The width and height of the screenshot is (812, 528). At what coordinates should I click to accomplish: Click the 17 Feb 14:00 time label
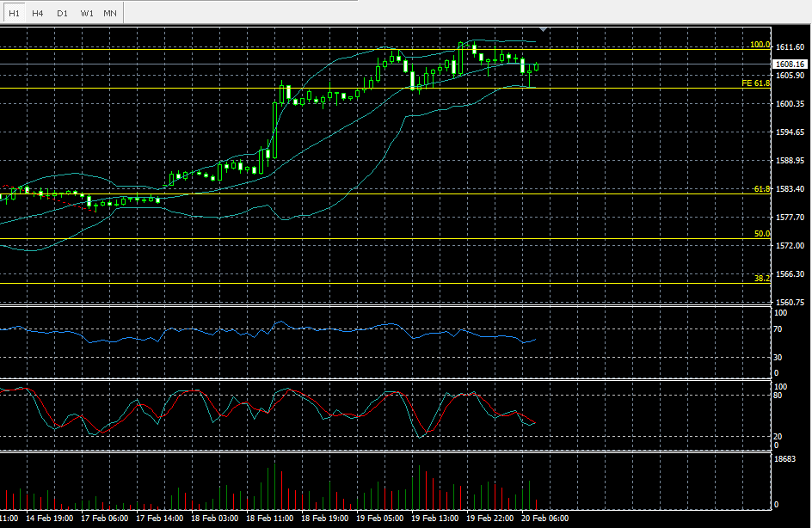point(159,519)
